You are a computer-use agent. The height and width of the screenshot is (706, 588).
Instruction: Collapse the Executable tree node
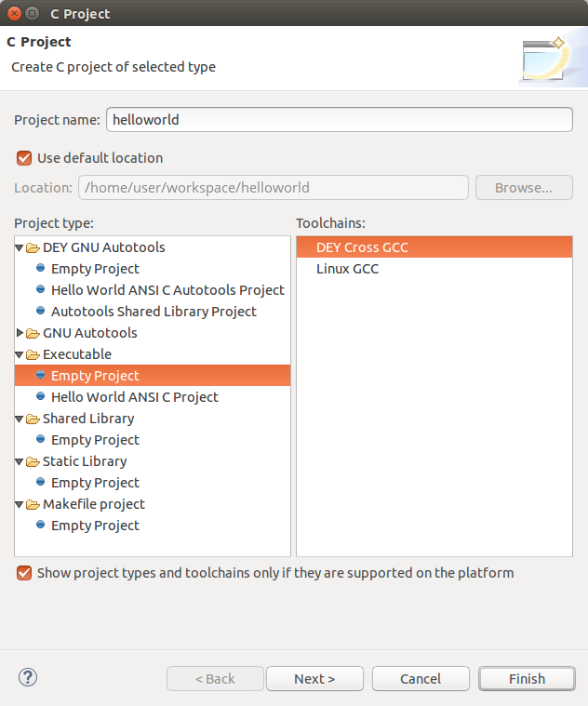pyautogui.click(x=20, y=354)
